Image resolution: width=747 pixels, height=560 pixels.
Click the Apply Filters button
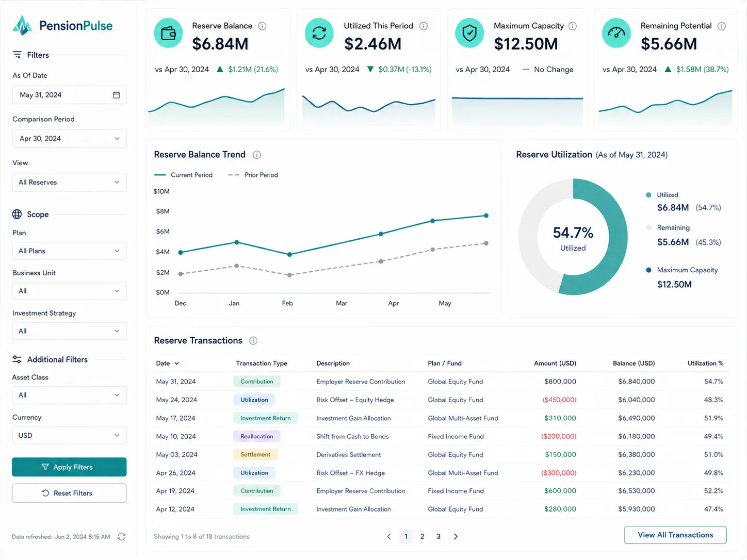coord(69,467)
